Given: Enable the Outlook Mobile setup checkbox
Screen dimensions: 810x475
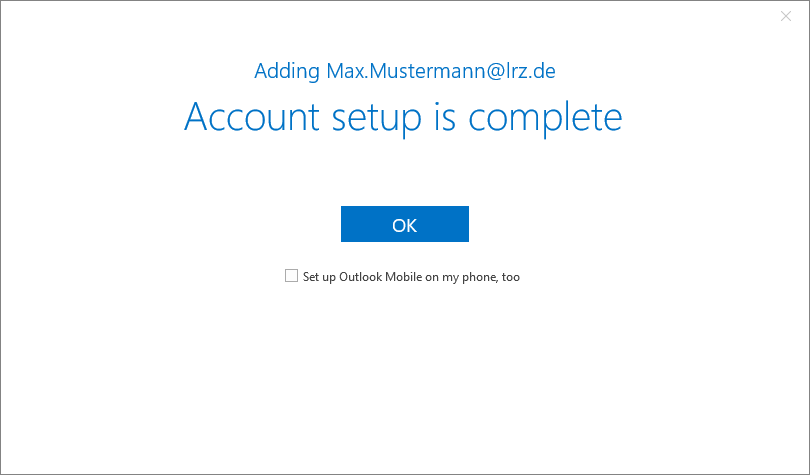Looking at the screenshot, I should click(292, 276).
